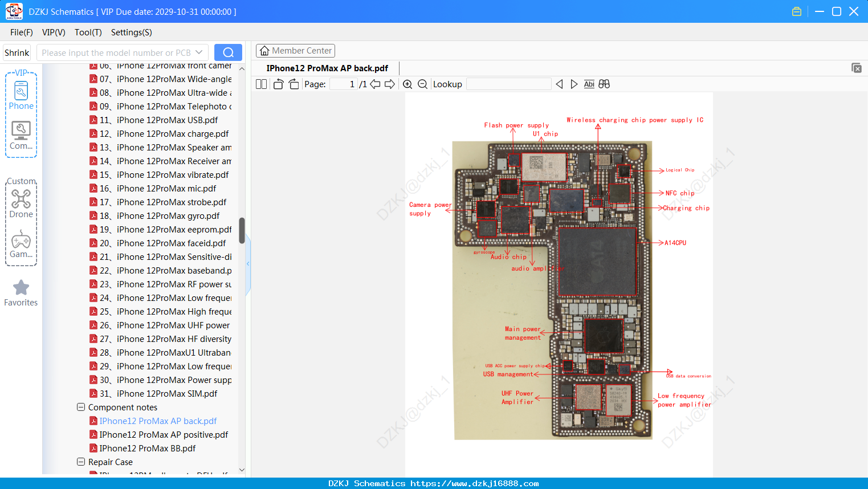Open iPhone 12ProMax charge.pdf
The width and height of the screenshot is (868, 489).
click(x=159, y=134)
